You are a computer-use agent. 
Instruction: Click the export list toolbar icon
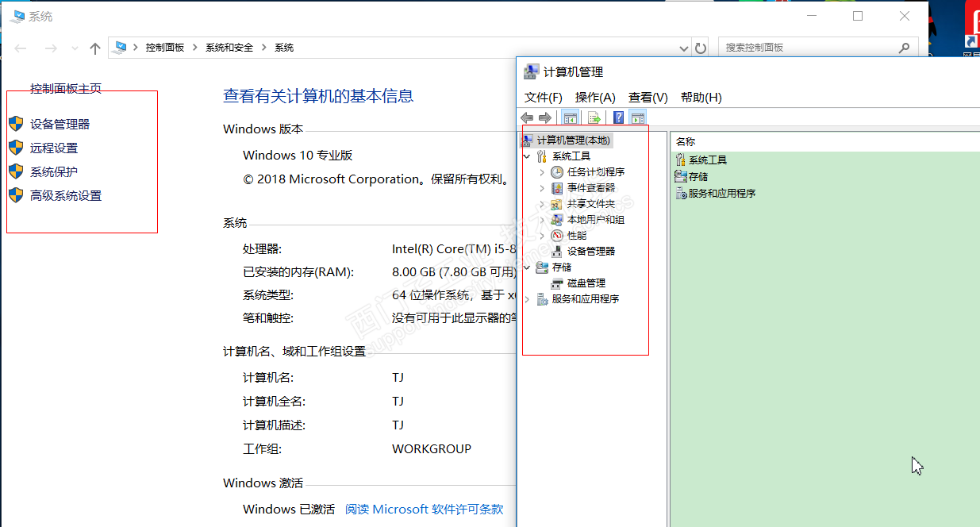point(594,118)
